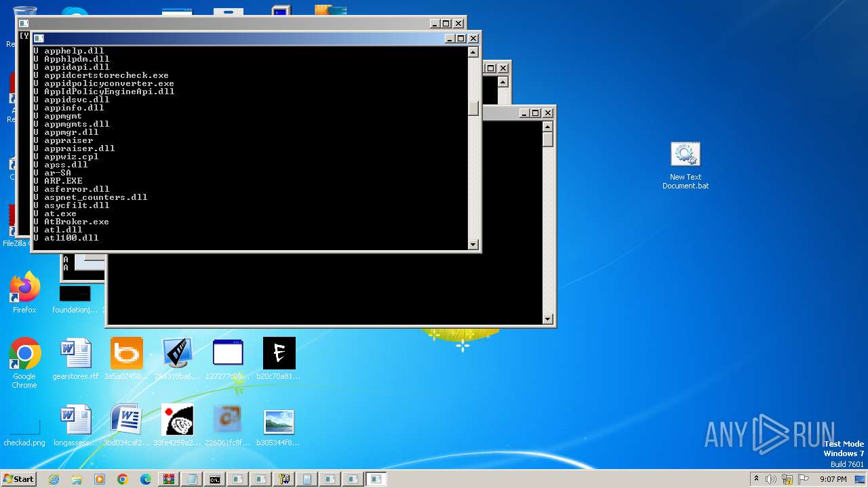
Task: Switch to the cmd.exe taskbar button
Action: click(215, 479)
